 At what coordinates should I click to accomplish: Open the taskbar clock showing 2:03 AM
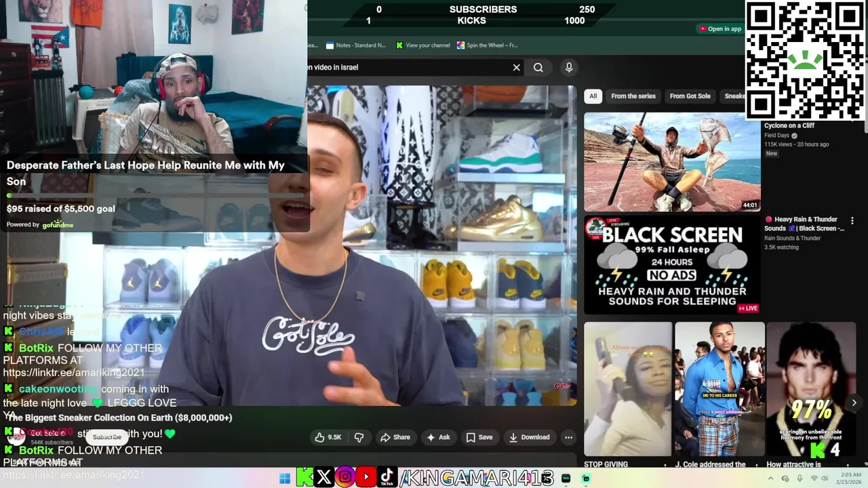coord(850,479)
